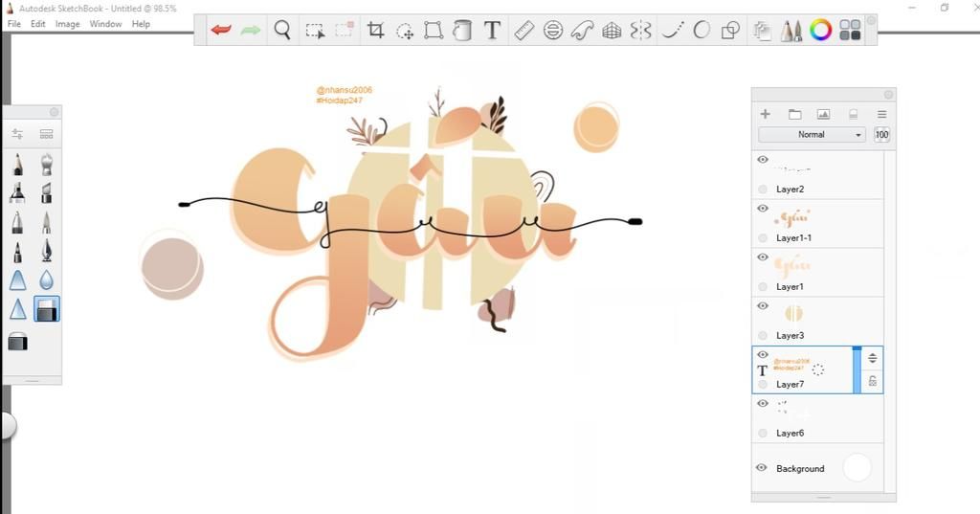Select the Quick Transform tool
Viewport: 980px width, 514px height.
coord(405,30)
